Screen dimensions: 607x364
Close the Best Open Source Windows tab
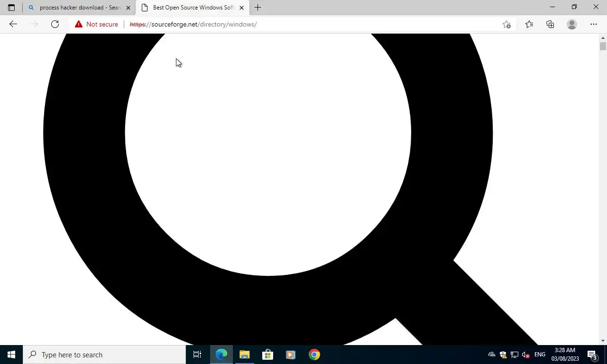click(x=241, y=8)
